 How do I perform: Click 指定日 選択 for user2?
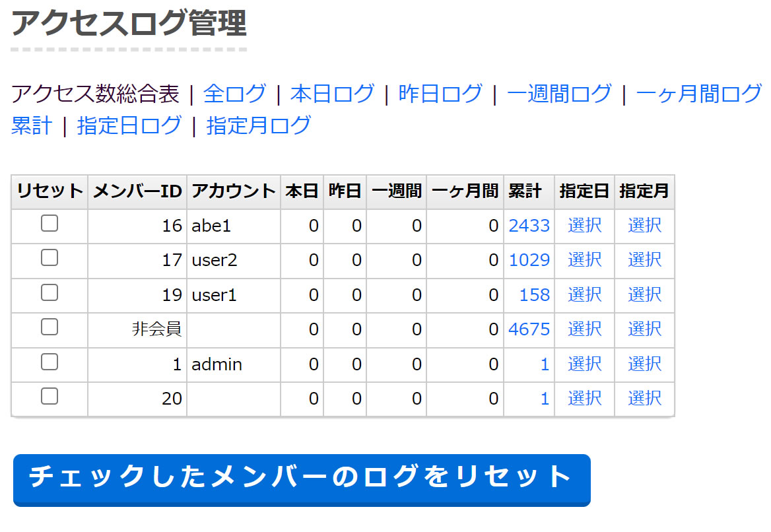click(584, 260)
